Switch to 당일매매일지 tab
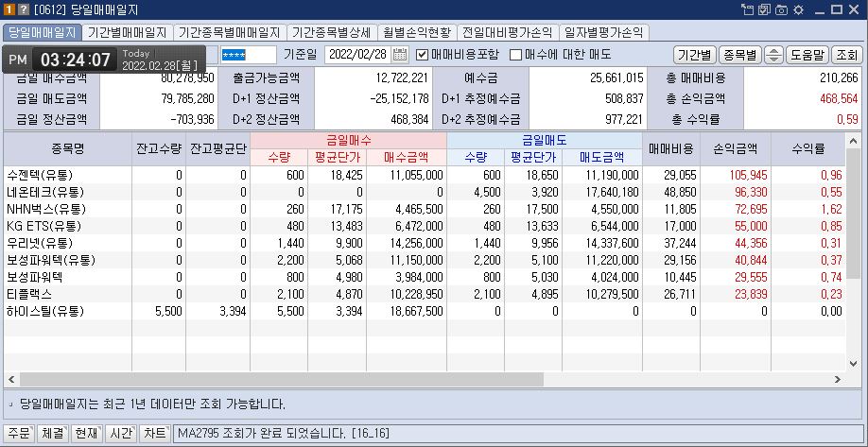Screen dimensions: 868x447 click(43, 33)
